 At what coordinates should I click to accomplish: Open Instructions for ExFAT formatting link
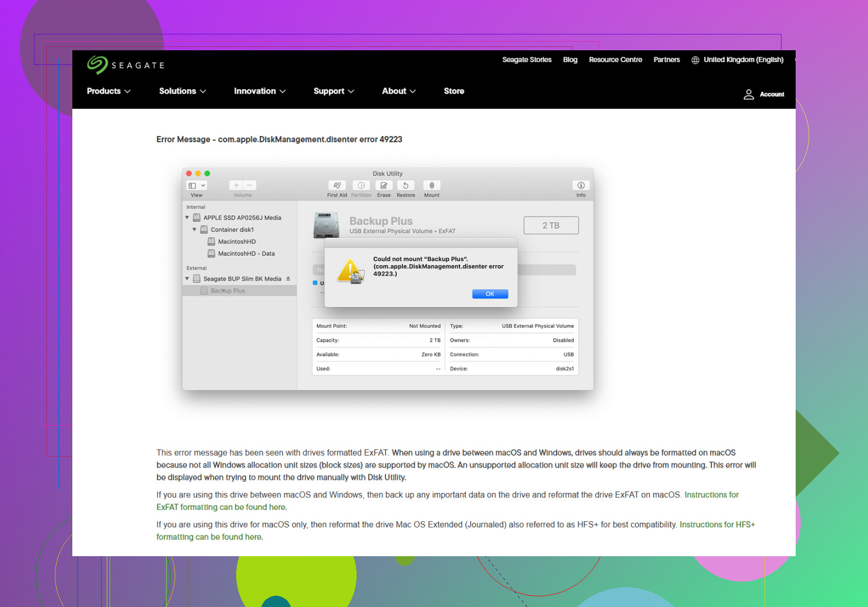[711, 495]
